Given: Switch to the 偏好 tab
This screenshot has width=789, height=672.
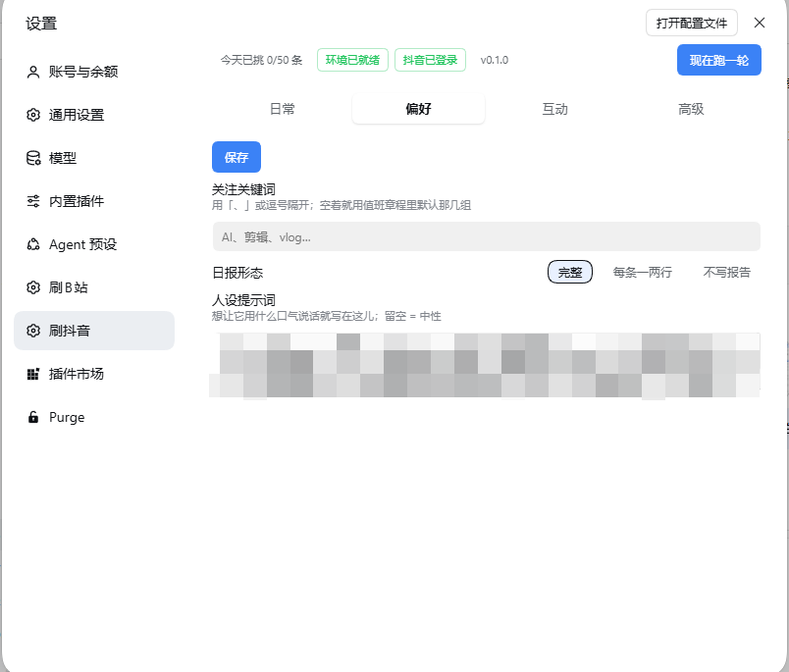Looking at the screenshot, I should coord(418,109).
